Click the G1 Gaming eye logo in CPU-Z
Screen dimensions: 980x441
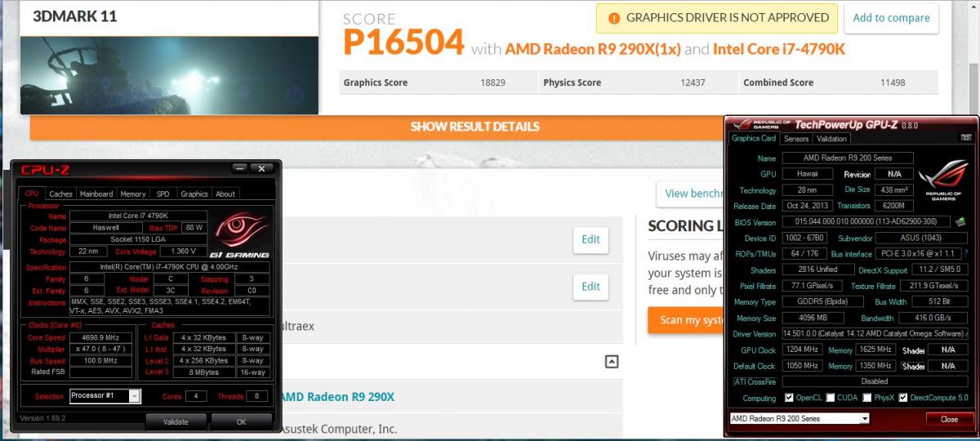point(239,235)
